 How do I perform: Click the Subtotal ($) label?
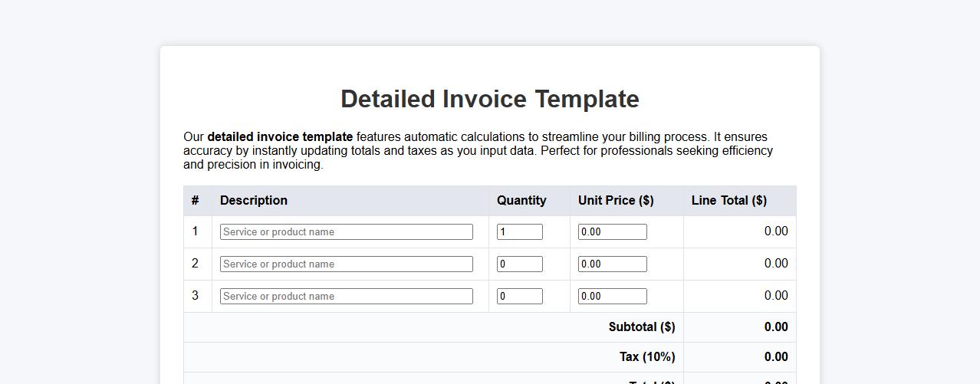click(x=642, y=327)
